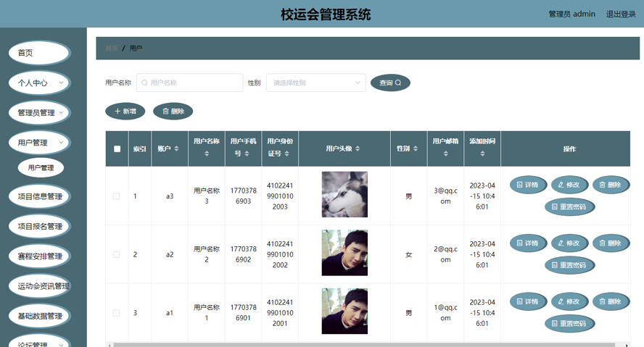This screenshot has height=347, width=644.
Task: Open the 用户管理 submenu item
Action: [x=41, y=168]
